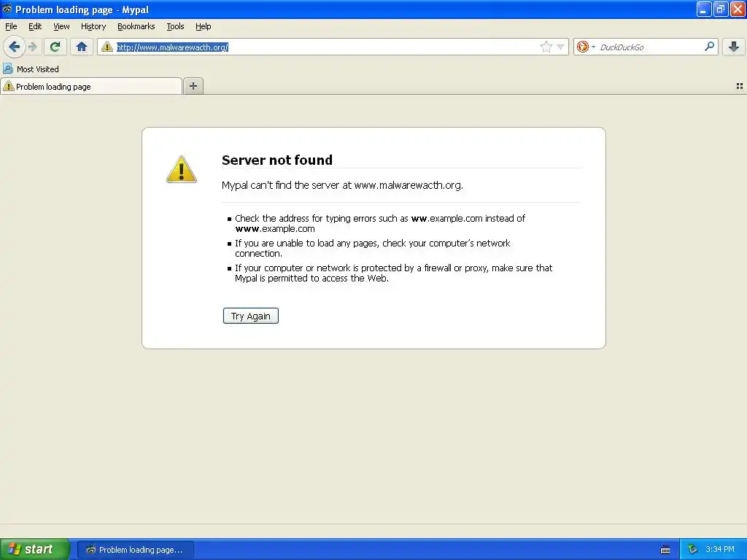Open the tab groups icon
The height and width of the screenshot is (560, 747).
point(740,86)
